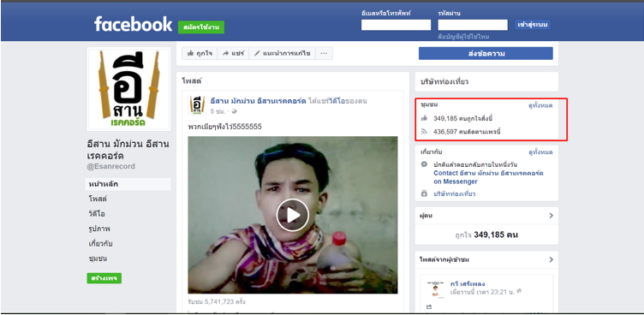Click the category briefcase icon in about section
Image resolution: width=644 pixels, height=315 pixels.
(424, 193)
